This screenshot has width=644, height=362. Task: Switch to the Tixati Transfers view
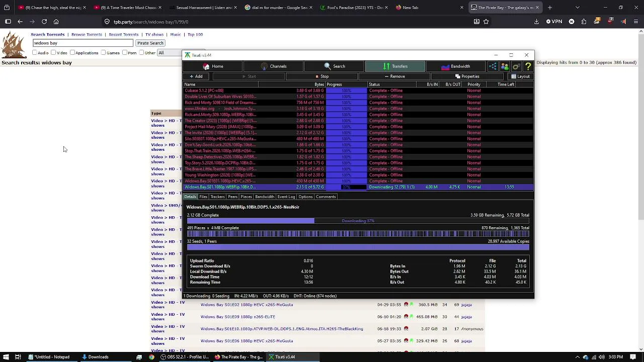(395, 66)
